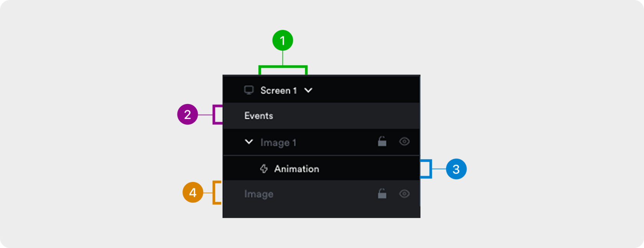Select the Image 1 layer name
Image resolution: width=644 pixels, height=248 pixels.
click(x=278, y=142)
